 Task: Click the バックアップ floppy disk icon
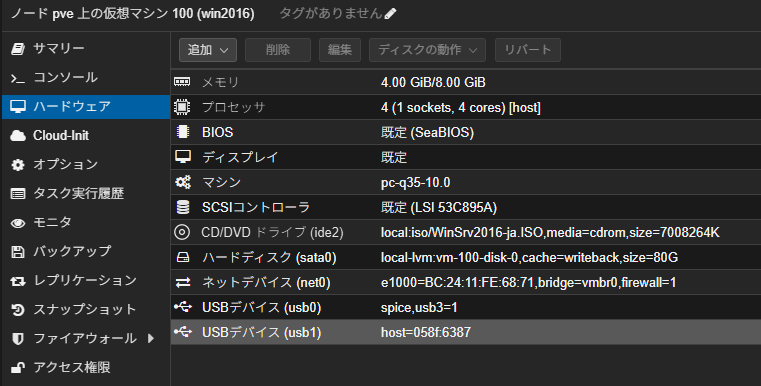pyautogui.click(x=18, y=252)
